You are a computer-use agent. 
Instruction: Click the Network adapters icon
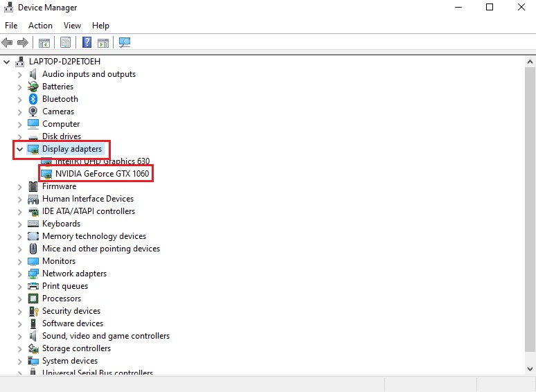pyautogui.click(x=33, y=274)
